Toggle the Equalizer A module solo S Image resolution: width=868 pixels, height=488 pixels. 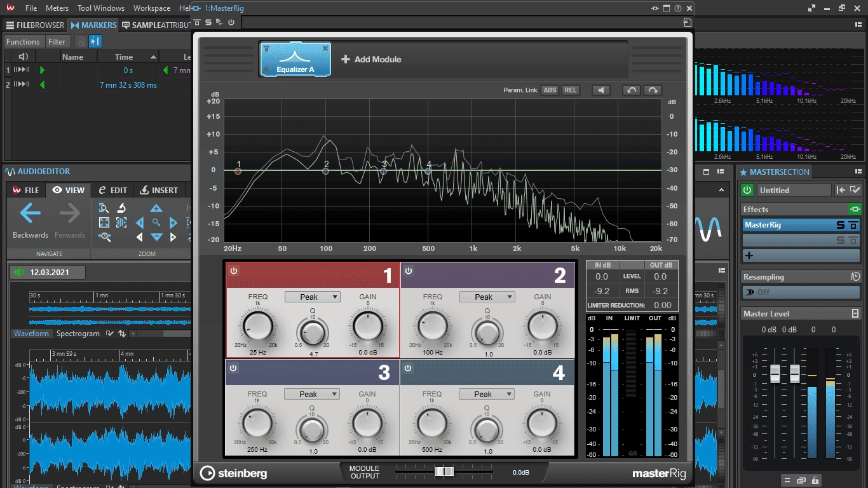pyautogui.click(x=266, y=69)
